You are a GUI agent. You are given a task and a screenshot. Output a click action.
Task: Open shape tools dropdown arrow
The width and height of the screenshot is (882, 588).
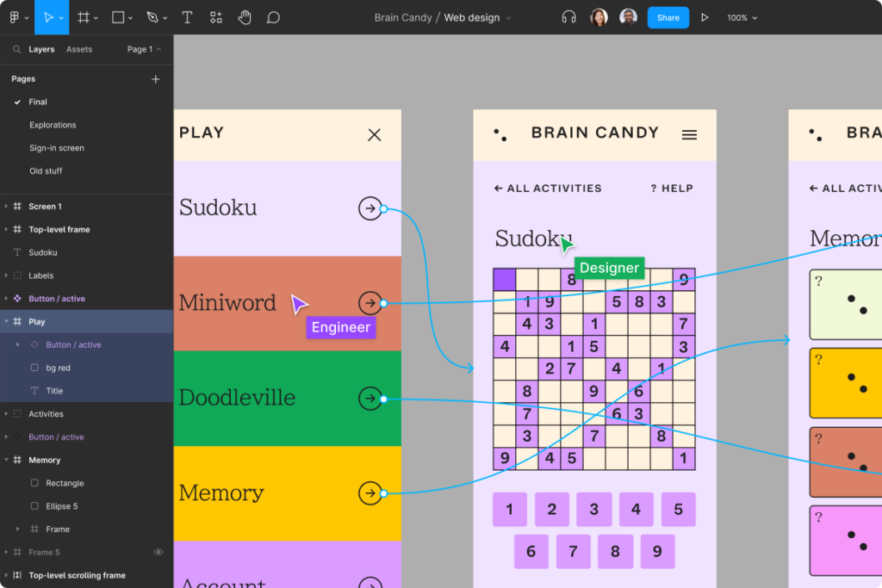[x=131, y=18]
